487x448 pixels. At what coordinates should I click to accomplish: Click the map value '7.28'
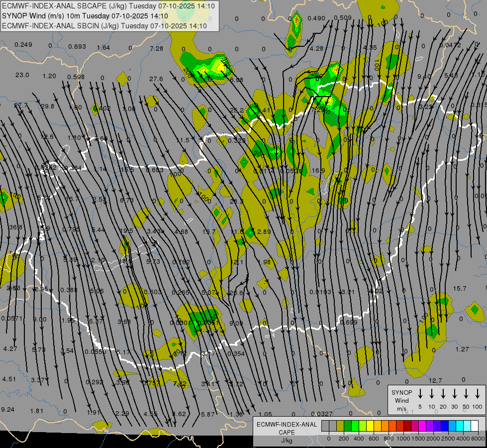[x=156, y=48]
